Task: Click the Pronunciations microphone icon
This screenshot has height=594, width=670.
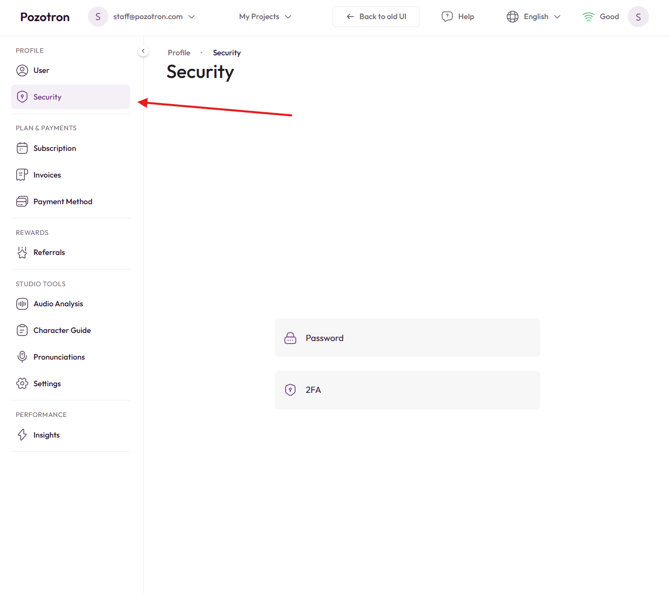Action: tap(22, 357)
